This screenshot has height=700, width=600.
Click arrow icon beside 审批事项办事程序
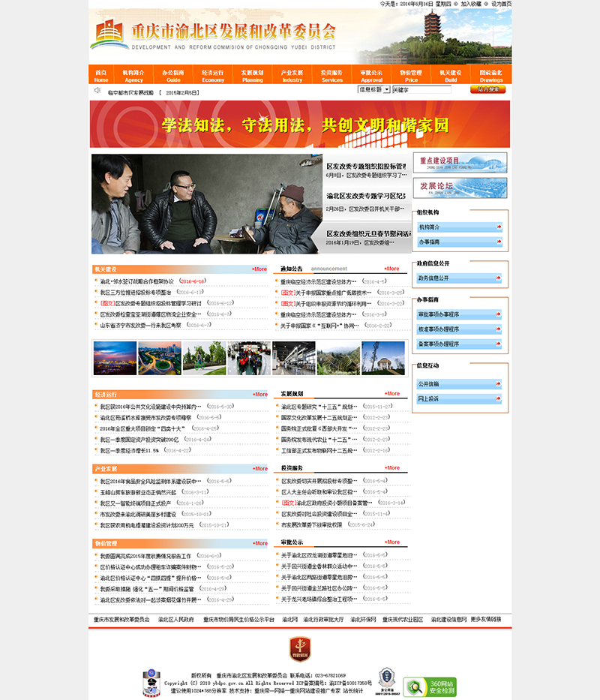pos(499,314)
